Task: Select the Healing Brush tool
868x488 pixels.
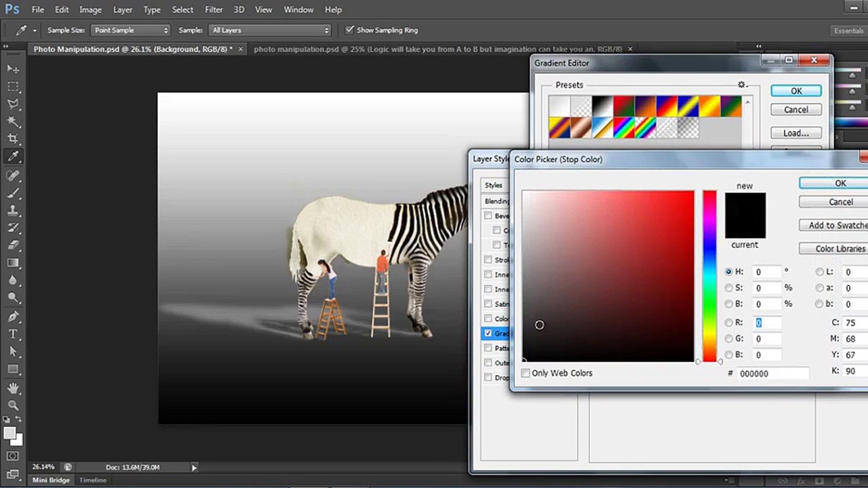Action: 13,175
